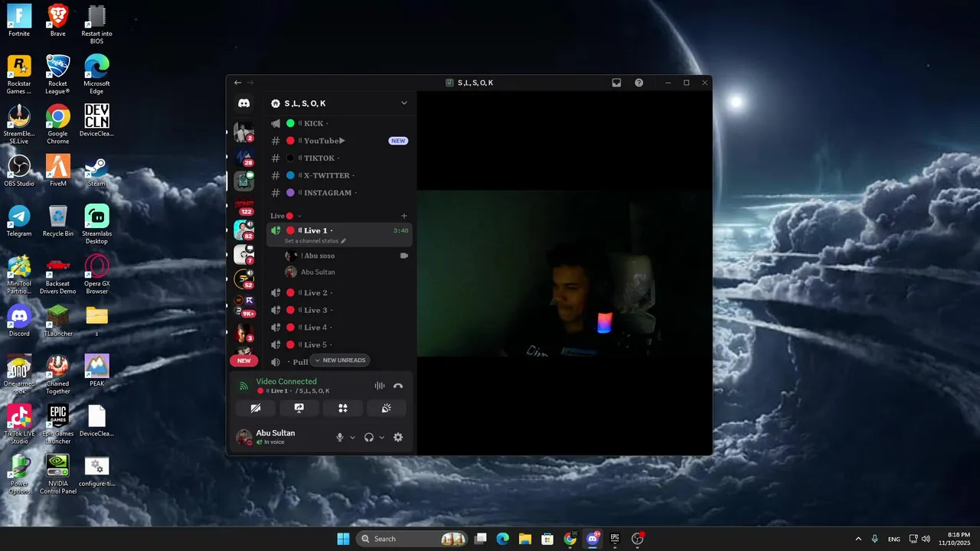
Task: Open the TIKTOK text channel
Action: pos(339,158)
